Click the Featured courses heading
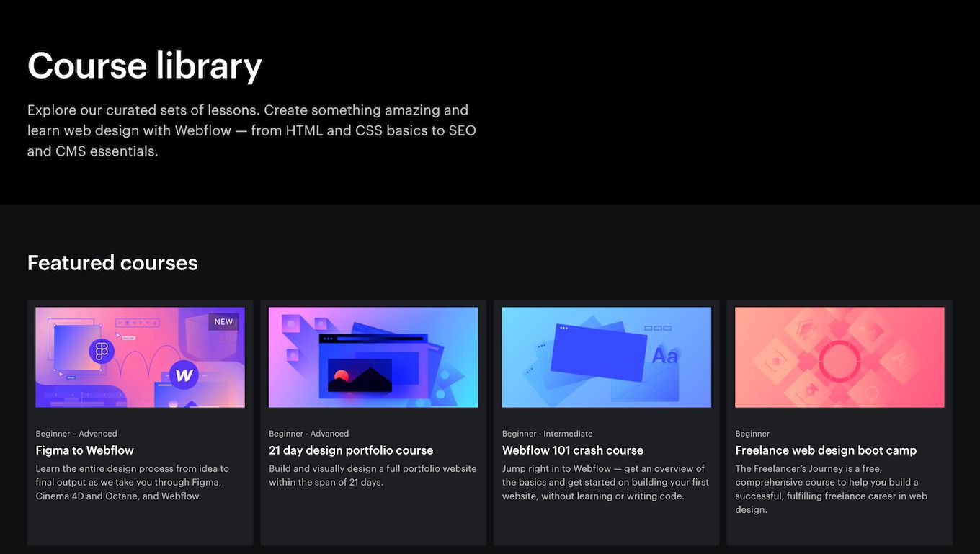Viewport: 980px width, 554px height. click(x=112, y=263)
